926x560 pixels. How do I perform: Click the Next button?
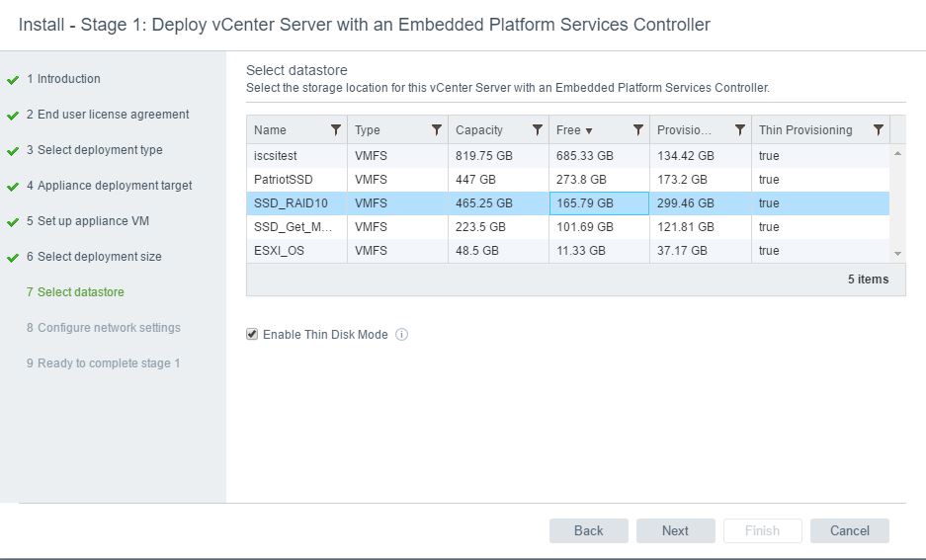tap(676, 530)
